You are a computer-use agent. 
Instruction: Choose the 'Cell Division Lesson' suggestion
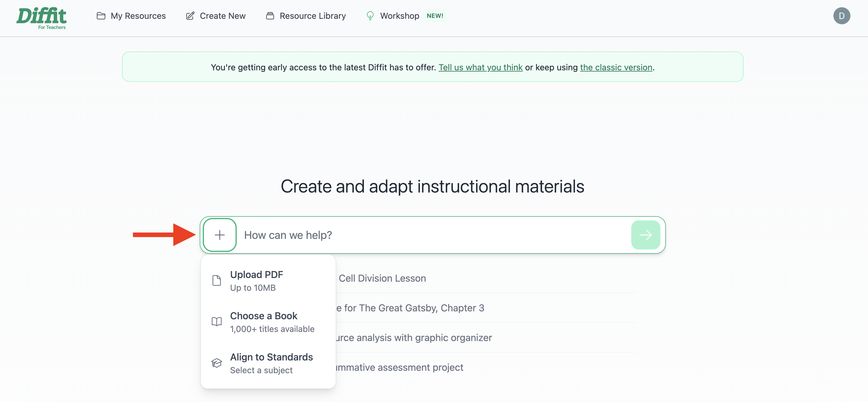pos(382,278)
